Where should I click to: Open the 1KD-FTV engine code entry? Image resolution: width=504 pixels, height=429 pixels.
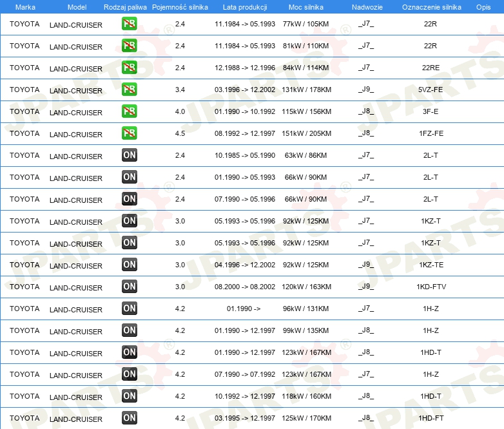click(x=431, y=287)
